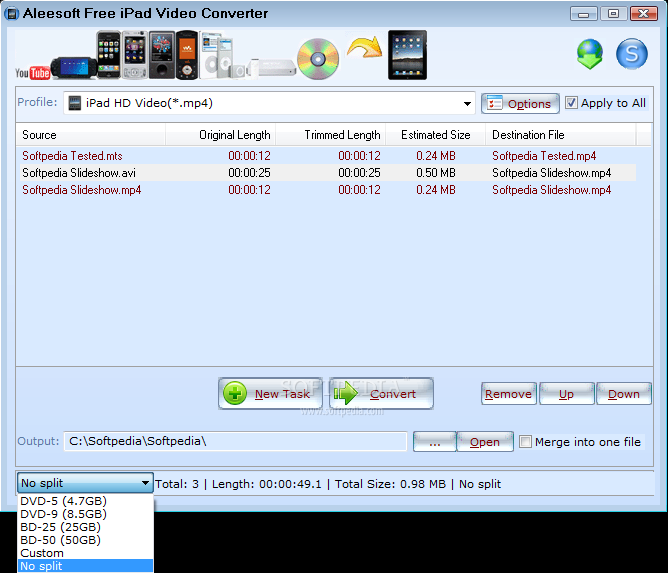
Task: Click the green plus New Task icon
Action: pos(235,393)
